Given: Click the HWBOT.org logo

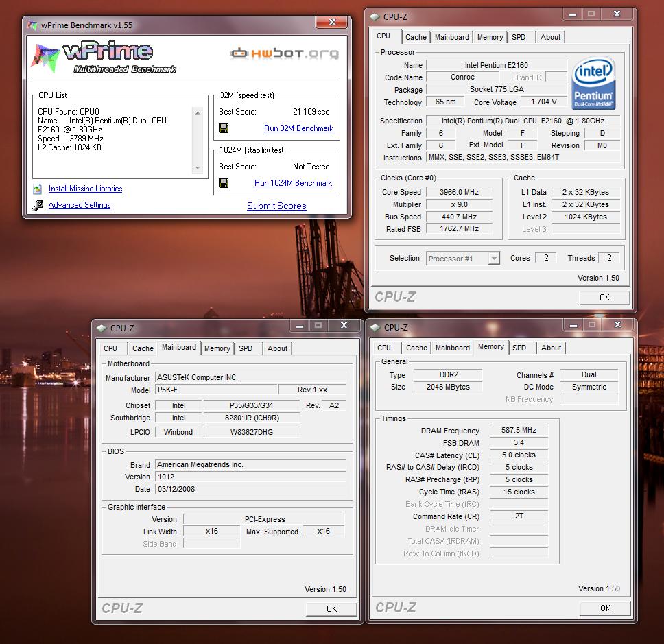Looking at the screenshot, I should (284, 53).
